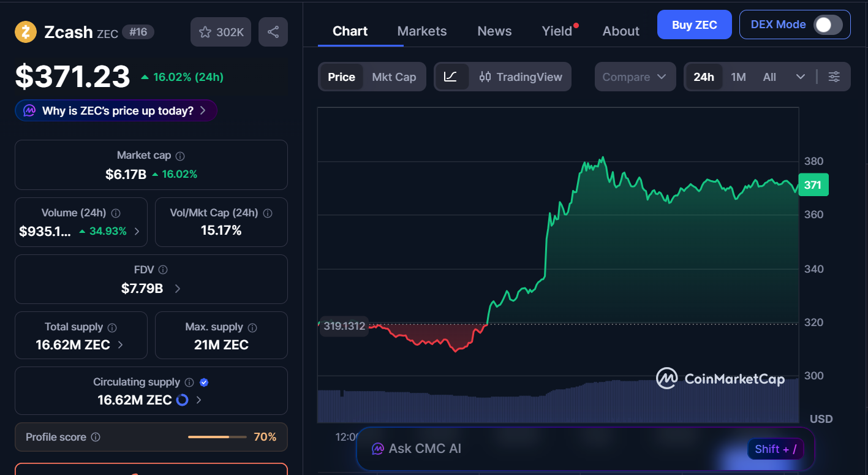Click the Profile score progress bar
This screenshot has height=475, width=868.
tap(217, 437)
